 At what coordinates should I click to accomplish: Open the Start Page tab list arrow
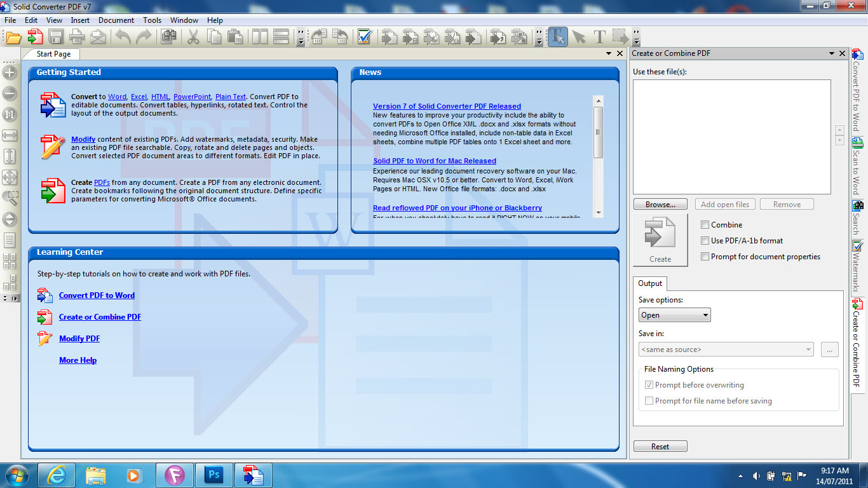tap(608, 53)
